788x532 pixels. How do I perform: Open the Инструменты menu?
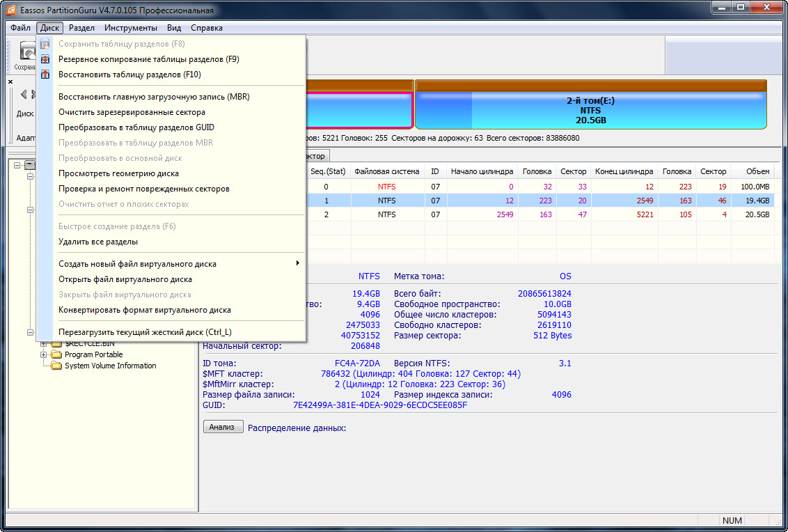tap(130, 28)
